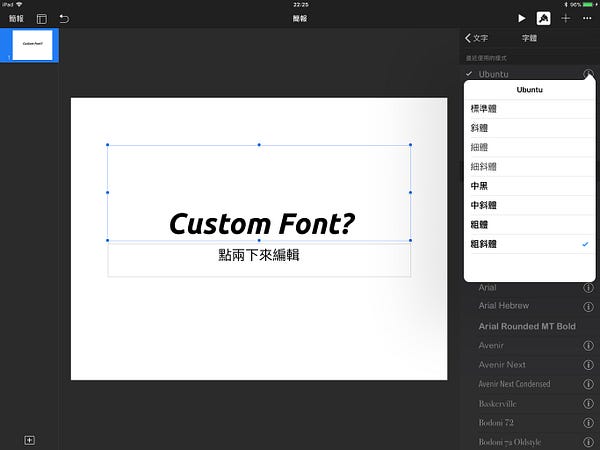Select the Baskerville font
The width and height of the screenshot is (600, 450).
click(x=497, y=404)
